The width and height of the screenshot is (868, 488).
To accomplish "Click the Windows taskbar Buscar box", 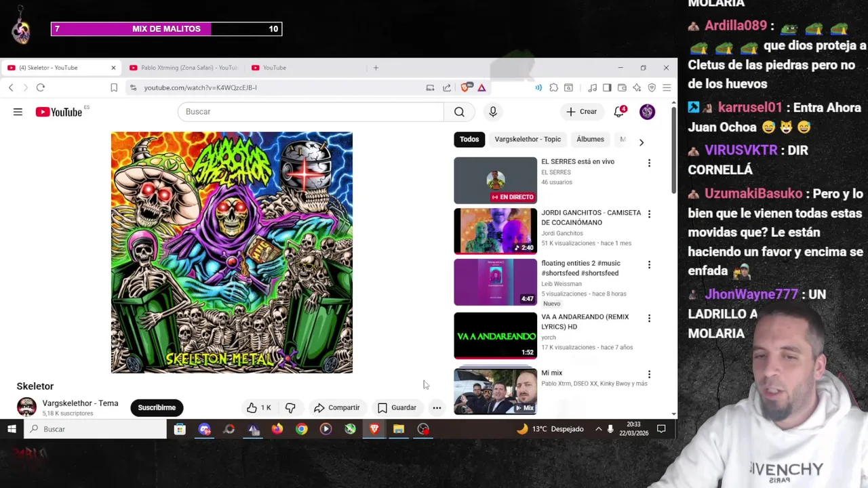I will pos(96,429).
